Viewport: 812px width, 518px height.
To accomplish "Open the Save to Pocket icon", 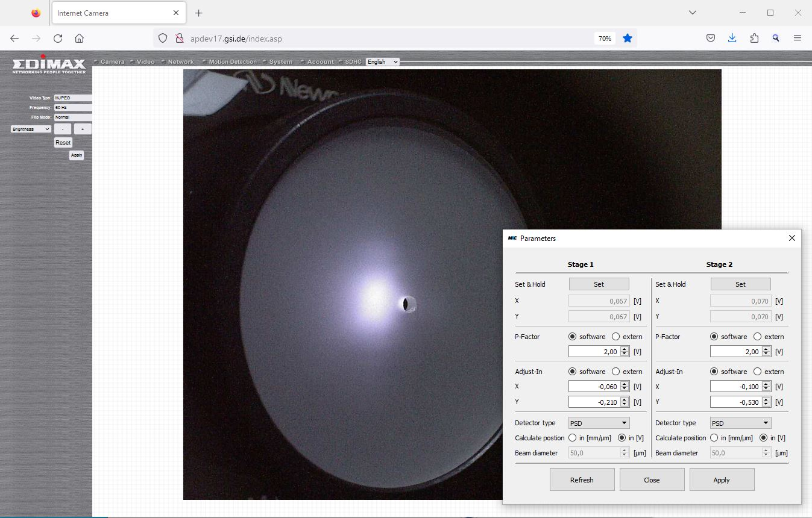I will [711, 38].
